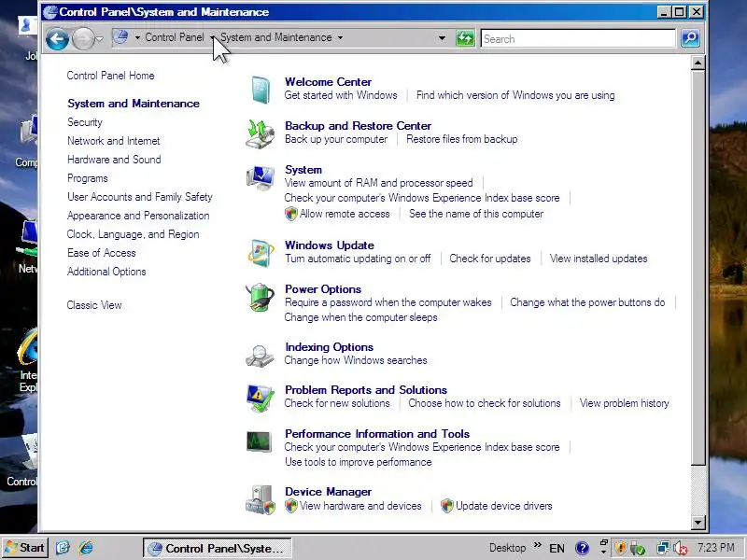The height and width of the screenshot is (560, 747).
Task: Click the Forward navigation arrow
Action: click(83, 39)
